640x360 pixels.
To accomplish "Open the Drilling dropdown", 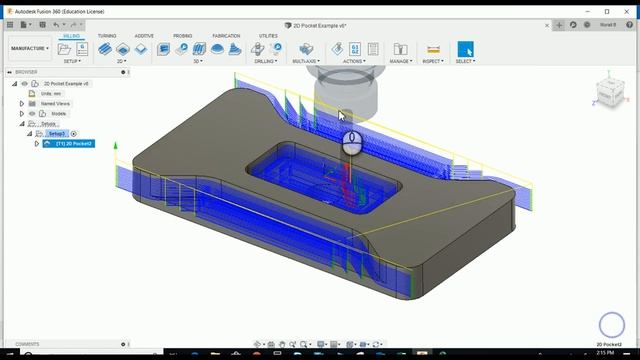I will pyautogui.click(x=266, y=61).
